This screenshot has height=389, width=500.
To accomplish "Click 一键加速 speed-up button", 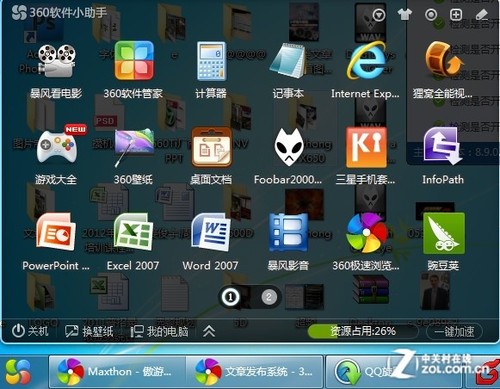I will [454, 332].
